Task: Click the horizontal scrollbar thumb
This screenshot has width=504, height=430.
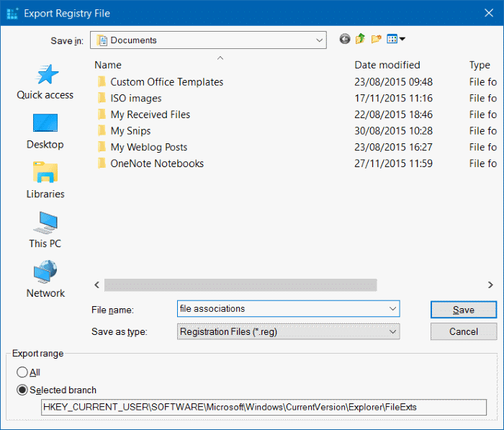Action: (x=240, y=285)
